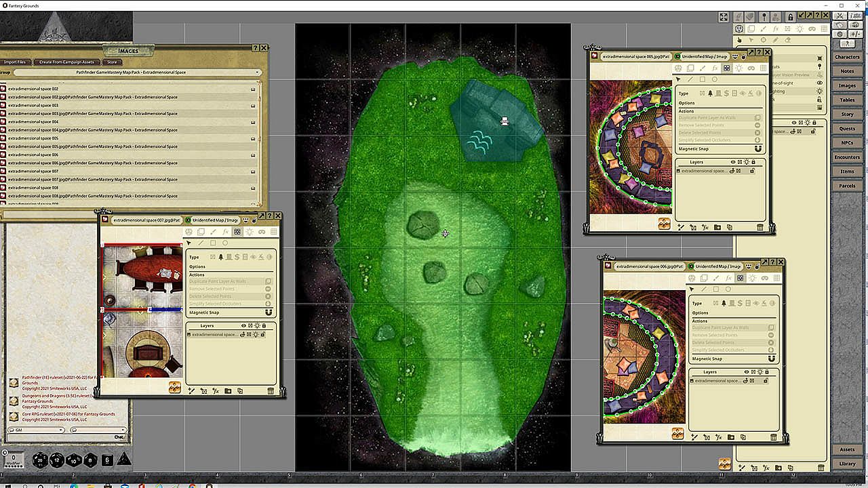
Task: Open the empty dropdown beside the GM selector
Action: click(99, 430)
